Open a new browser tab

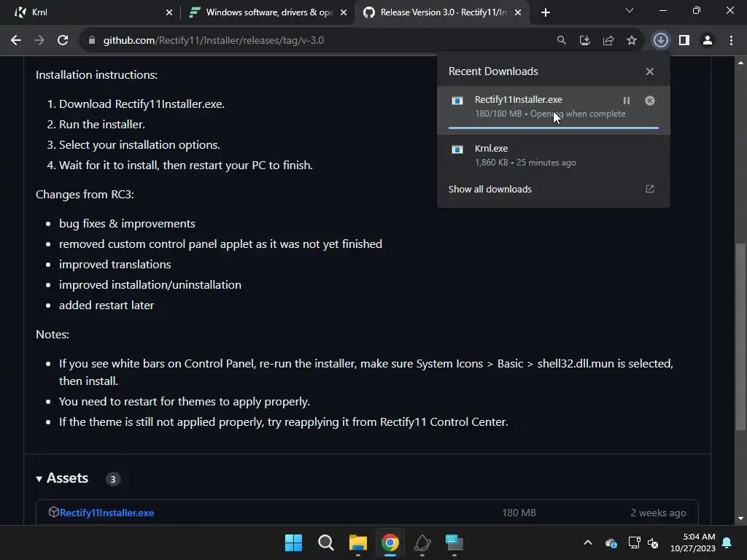pos(546,12)
